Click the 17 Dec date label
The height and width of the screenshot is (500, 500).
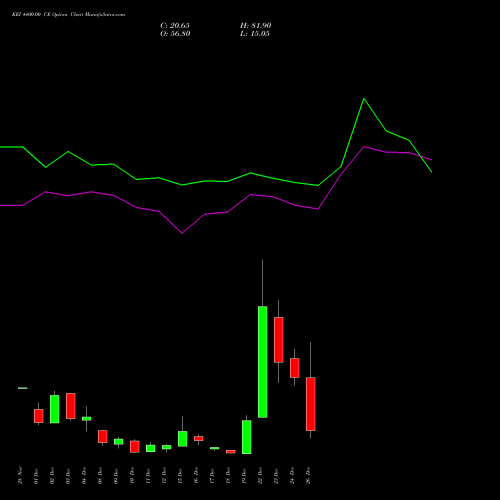click(212, 476)
